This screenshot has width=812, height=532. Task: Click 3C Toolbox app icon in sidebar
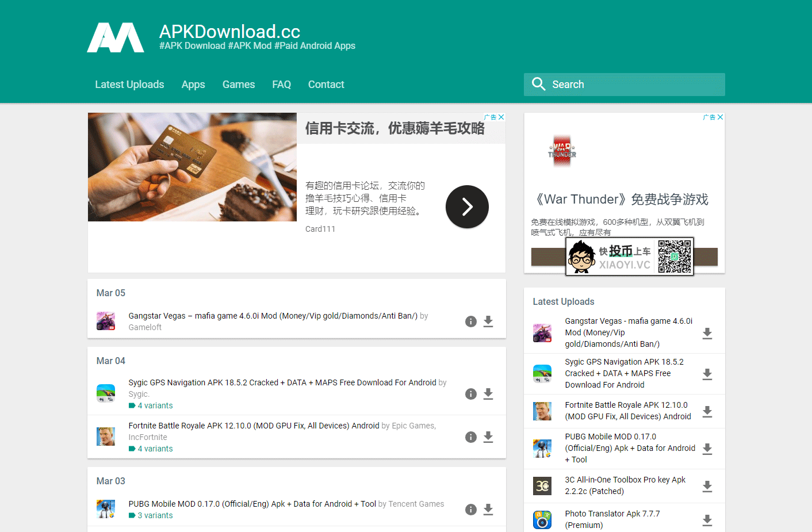click(542, 486)
